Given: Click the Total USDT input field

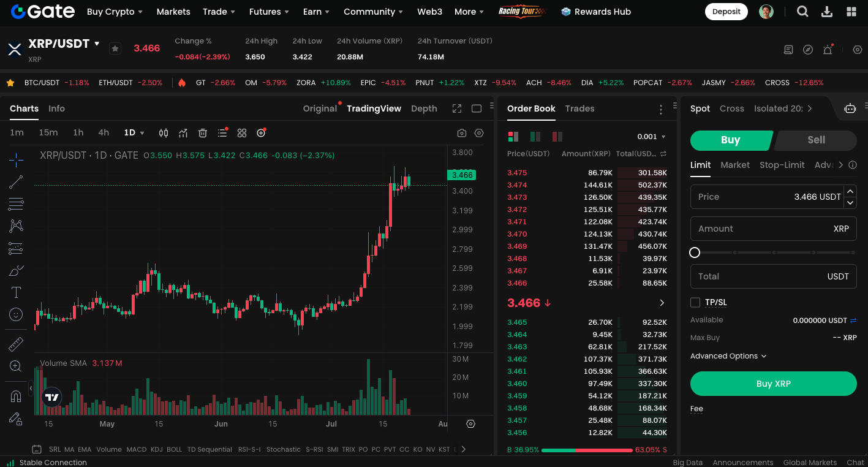Looking at the screenshot, I should pos(774,276).
